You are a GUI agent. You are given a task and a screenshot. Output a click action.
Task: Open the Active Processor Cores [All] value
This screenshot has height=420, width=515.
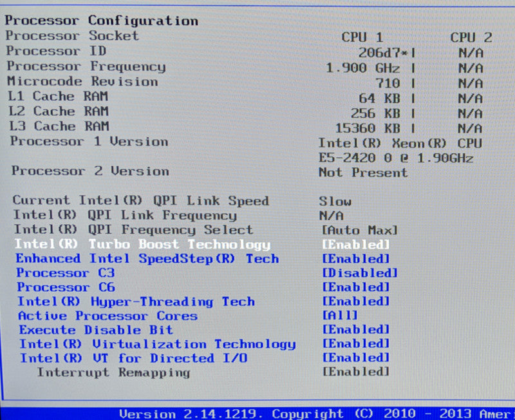pyautogui.click(x=340, y=316)
